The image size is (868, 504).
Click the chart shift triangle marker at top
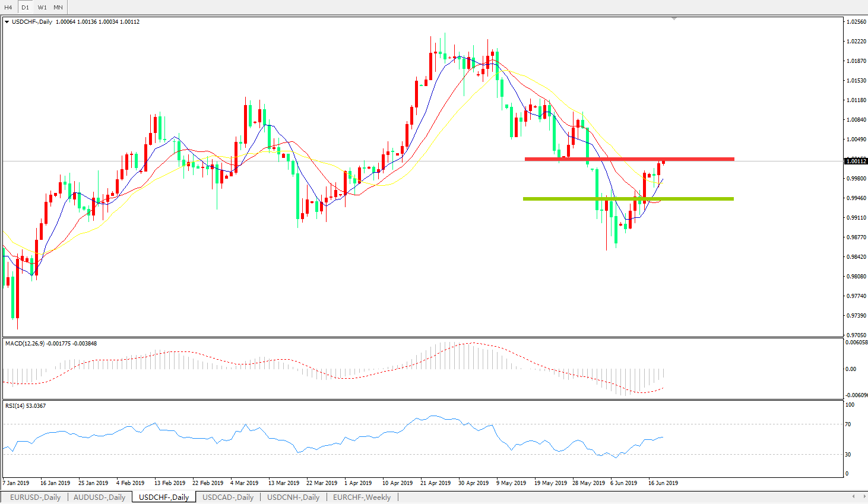coord(674,19)
